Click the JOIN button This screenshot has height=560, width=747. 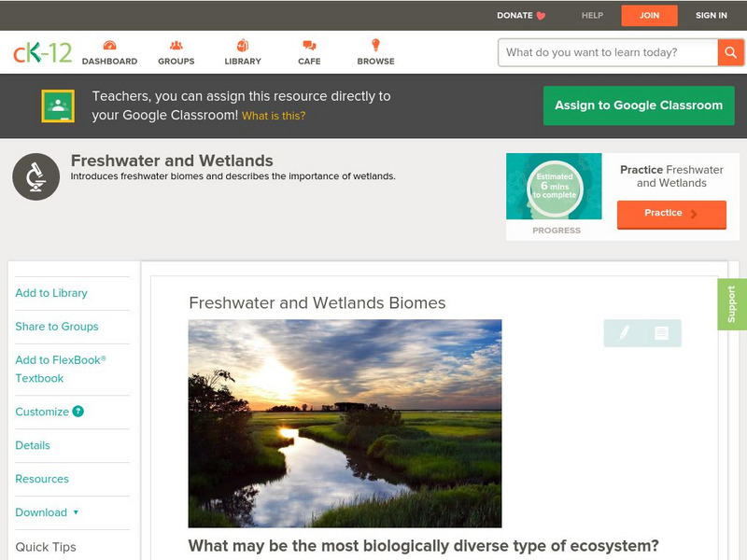tap(649, 16)
